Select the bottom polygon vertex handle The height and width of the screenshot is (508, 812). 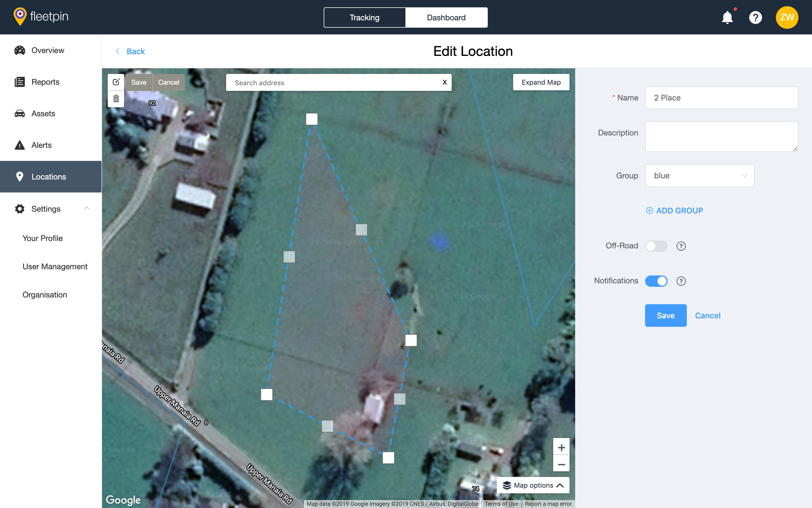(x=389, y=458)
